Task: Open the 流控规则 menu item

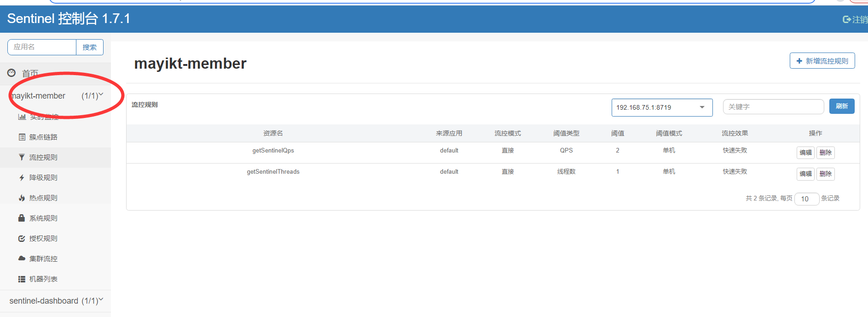Action: [x=55, y=157]
